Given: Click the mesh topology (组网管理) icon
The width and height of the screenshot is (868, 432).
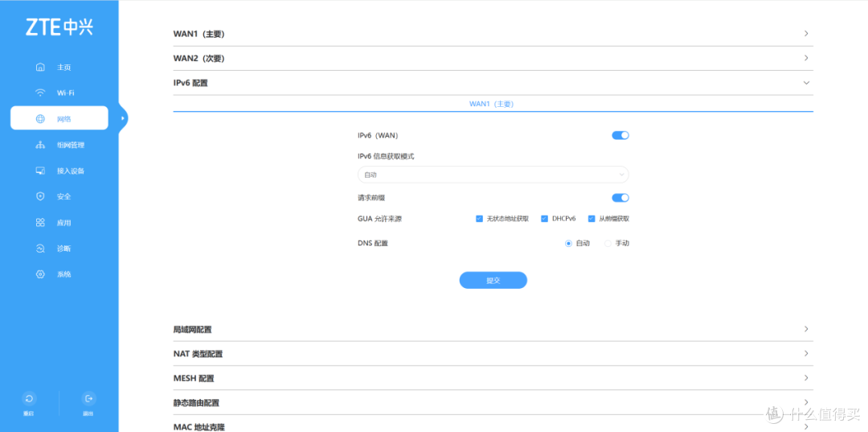Looking at the screenshot, I should [40, 145].
